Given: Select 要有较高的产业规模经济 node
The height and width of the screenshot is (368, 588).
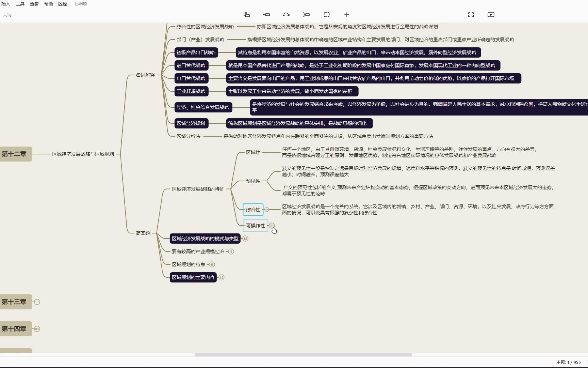Looking at the screenshot, I should point(198,251).
